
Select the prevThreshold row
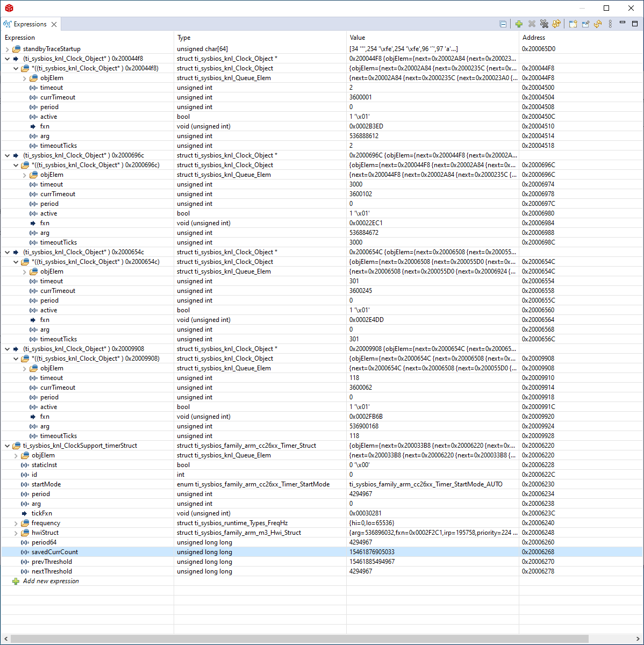pyautogui.click(x=321, y=562)
